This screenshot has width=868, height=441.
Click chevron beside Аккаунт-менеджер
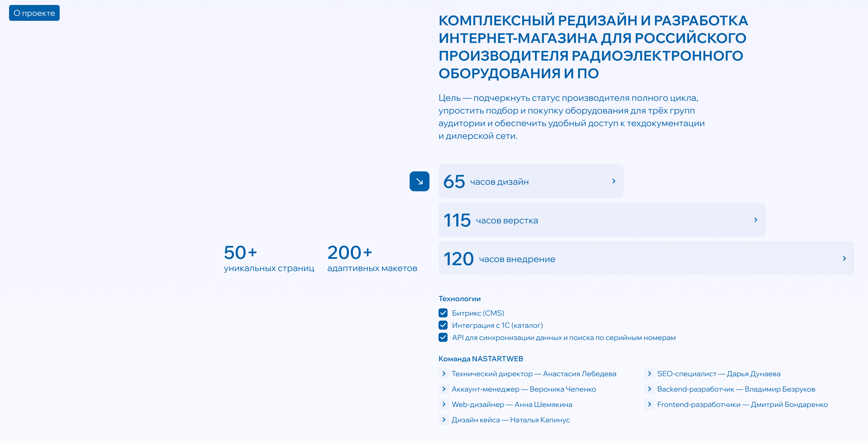coord(443,389)
